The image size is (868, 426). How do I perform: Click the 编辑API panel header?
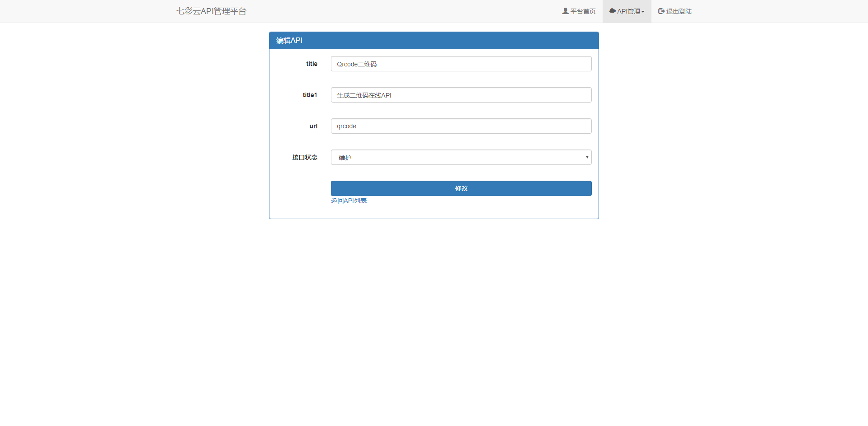(x=289, y=40)
